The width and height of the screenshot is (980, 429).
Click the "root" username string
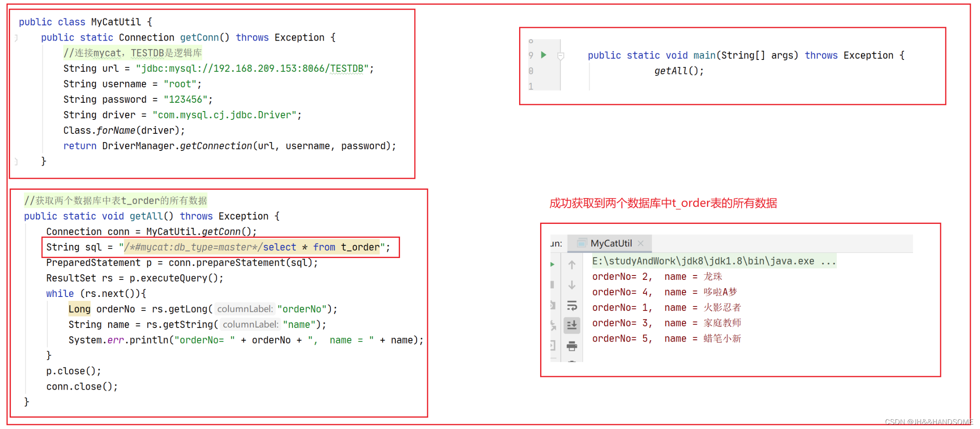tap(180, 84)
